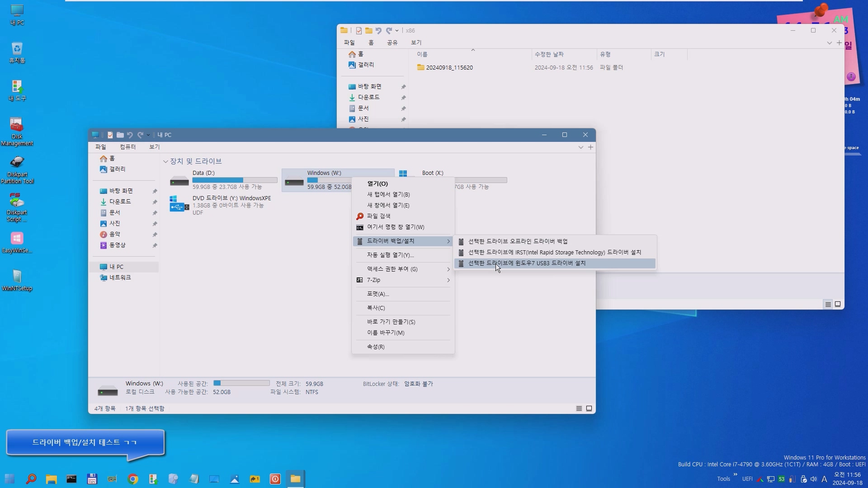This screenshot has height=488, width=868.
Task: Click the 드라이버 백업/설치 테스트 blue button
Action: tap(85, 442)
